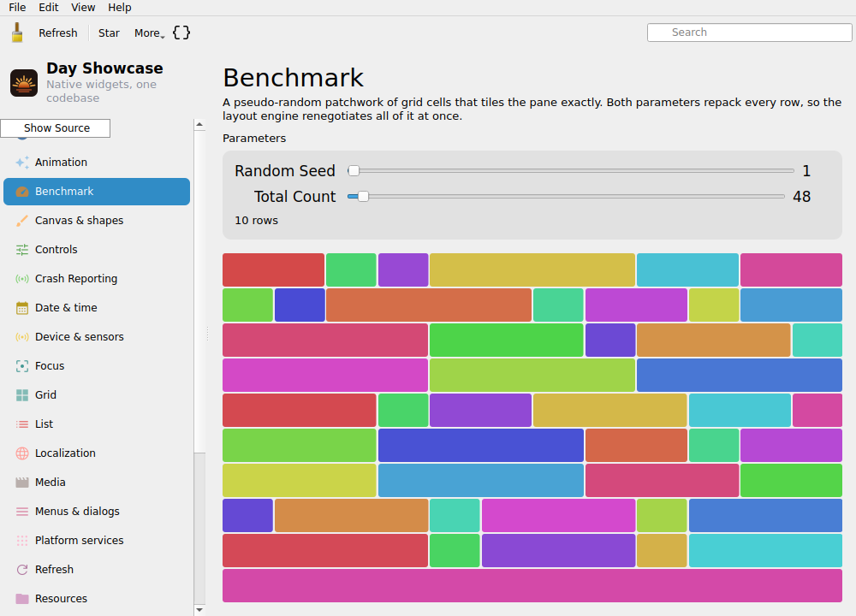856x616 pixels.
Task: Click the Grid squares icon
Action: tap(22, 395)
